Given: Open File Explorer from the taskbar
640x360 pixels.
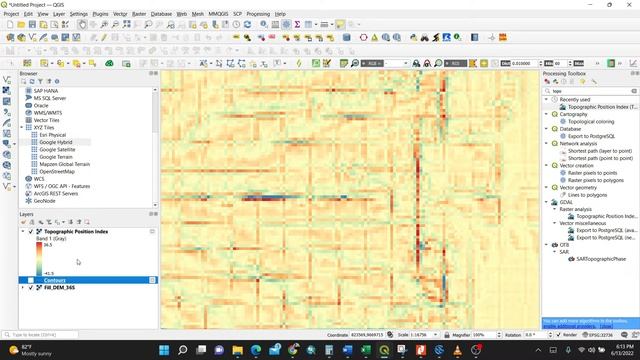Looking at the screenshot, I should point(238,350).
